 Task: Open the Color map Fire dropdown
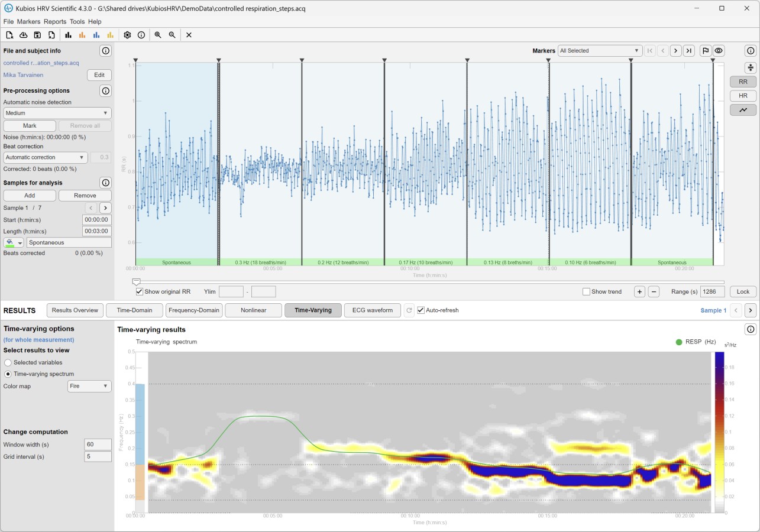(89, 386)
